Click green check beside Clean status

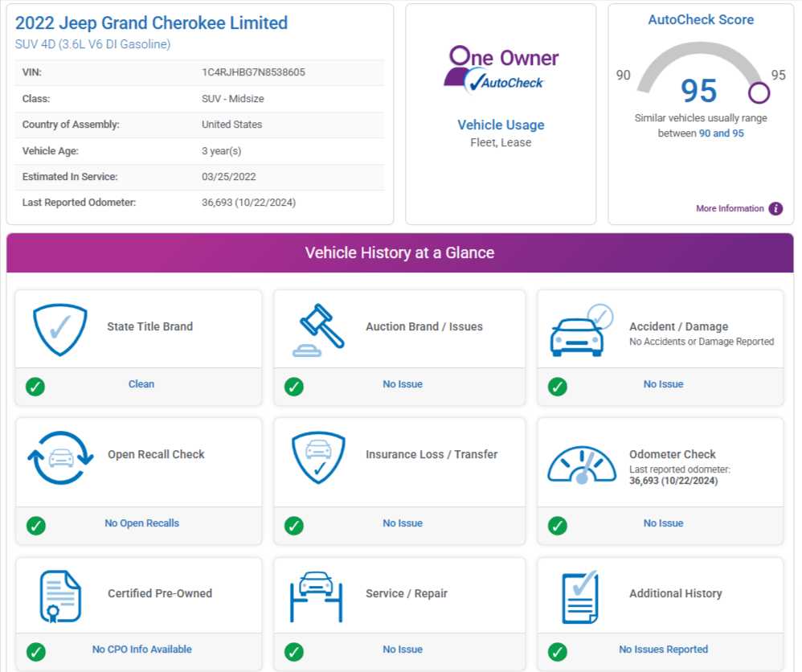tap(35, 387)
